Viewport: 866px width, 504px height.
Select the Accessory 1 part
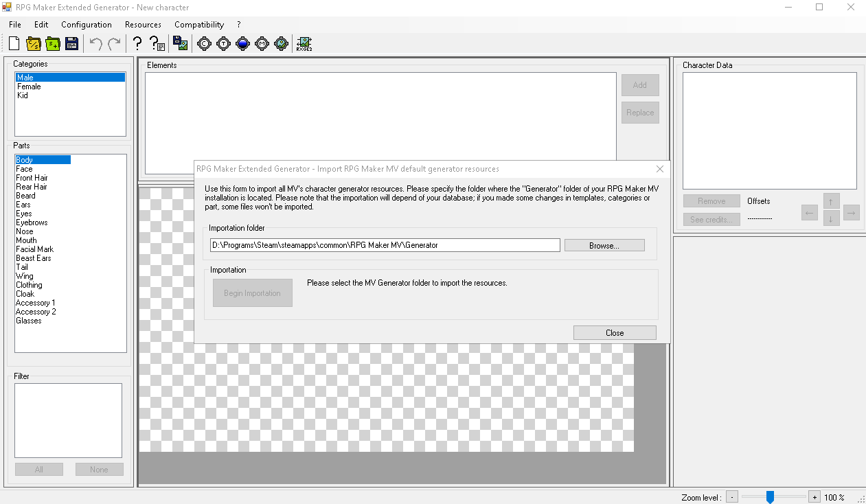(36, 303)
